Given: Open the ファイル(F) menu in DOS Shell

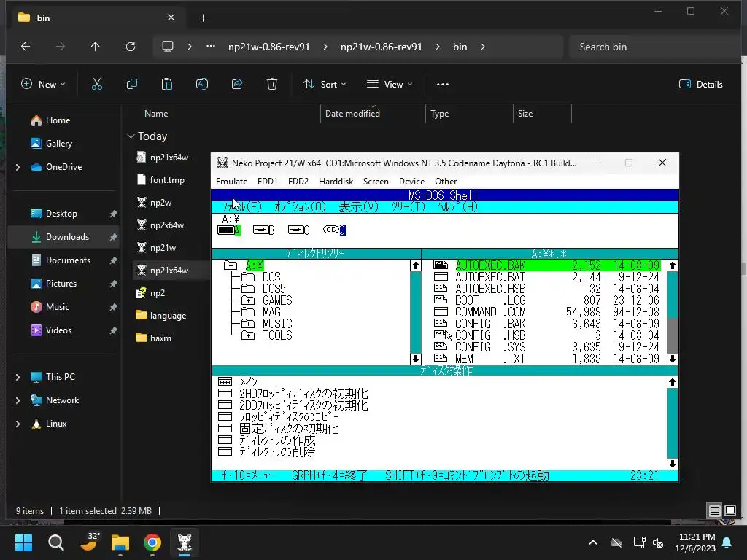Looking at the screenshot, I should click(242, 207).
